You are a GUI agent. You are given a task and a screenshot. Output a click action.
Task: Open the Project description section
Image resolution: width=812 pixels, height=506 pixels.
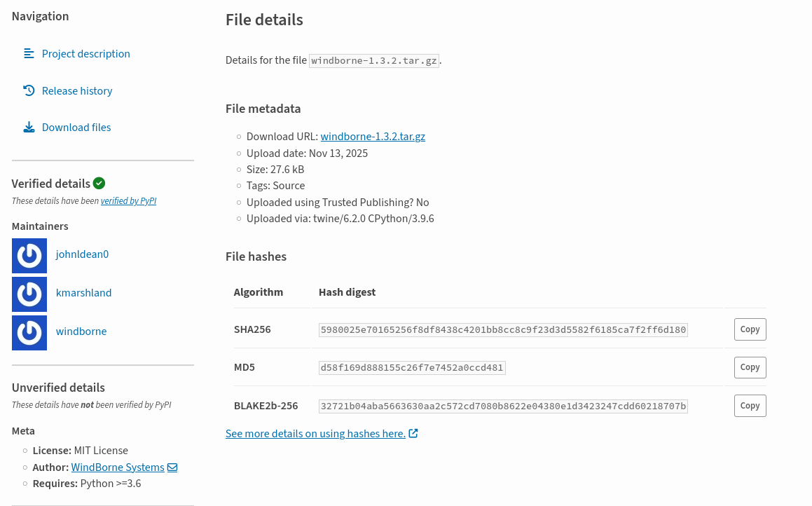(x=85, y=54)
